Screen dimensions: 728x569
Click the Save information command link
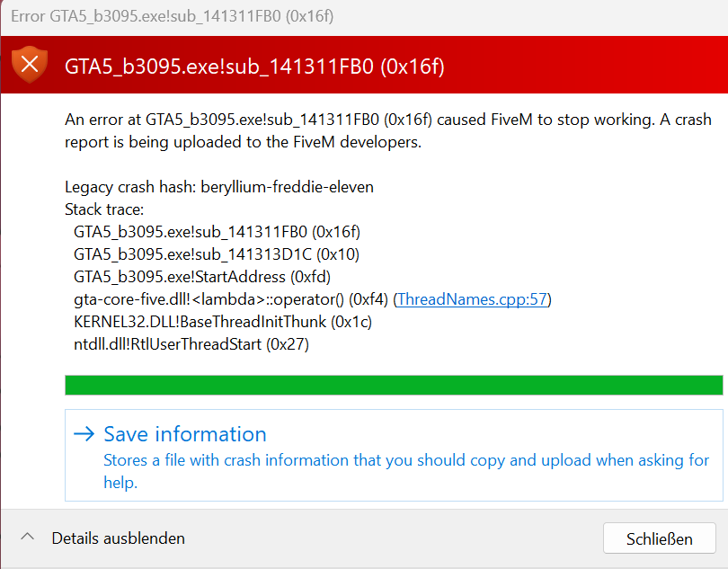pyautogui.click(x=394, y=455)
